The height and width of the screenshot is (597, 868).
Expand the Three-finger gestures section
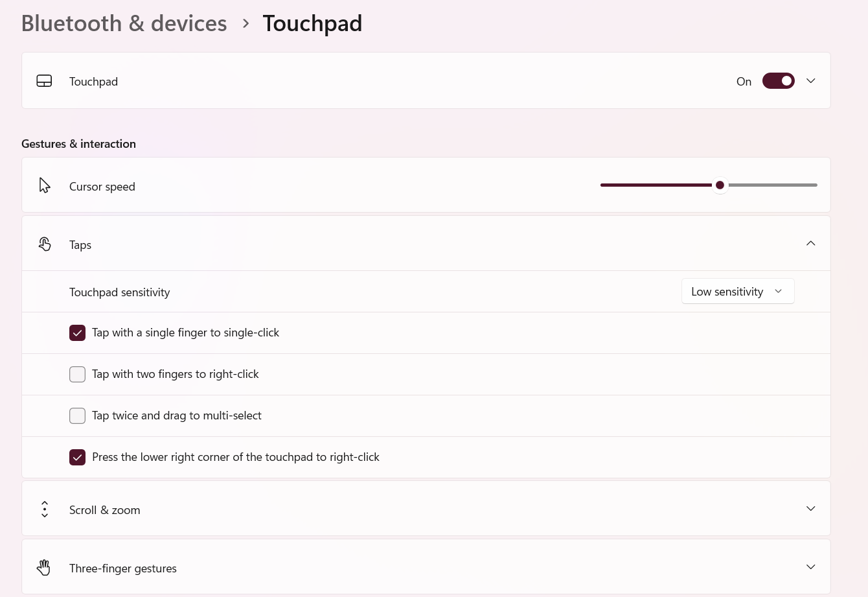click(x=810, y=567)
